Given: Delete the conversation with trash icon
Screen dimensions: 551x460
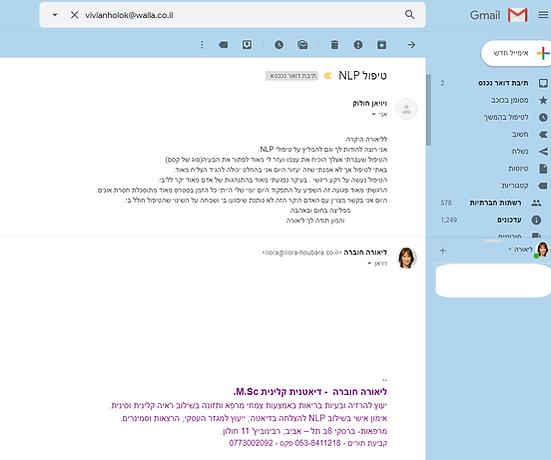Looking at the screenshot, I should [x=335, y=45].
